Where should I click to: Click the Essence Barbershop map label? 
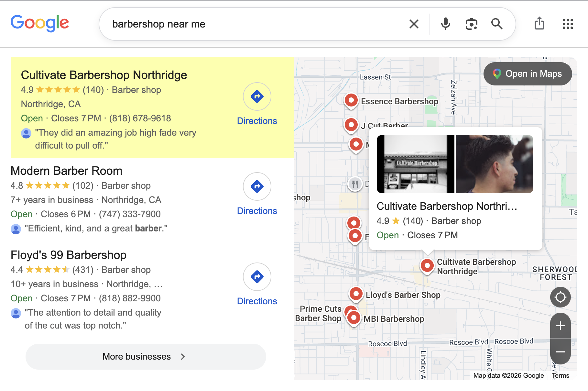point(399,102)
